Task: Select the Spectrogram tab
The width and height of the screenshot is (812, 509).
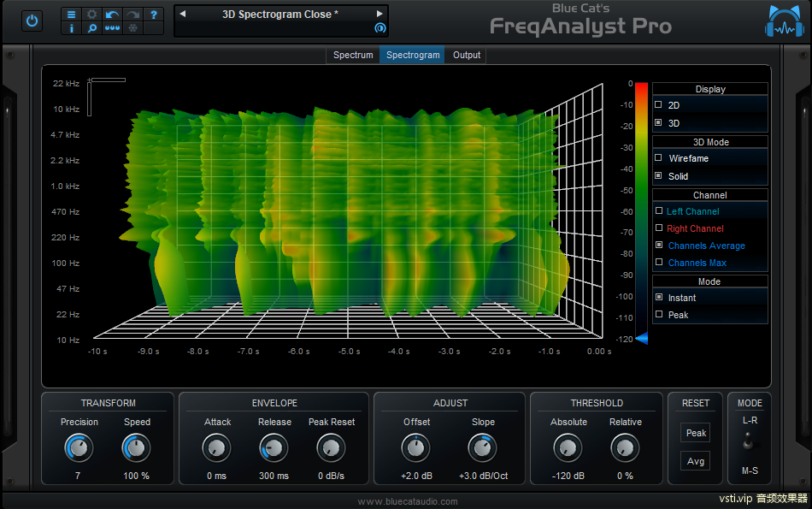Action: [x=413, y=55]
